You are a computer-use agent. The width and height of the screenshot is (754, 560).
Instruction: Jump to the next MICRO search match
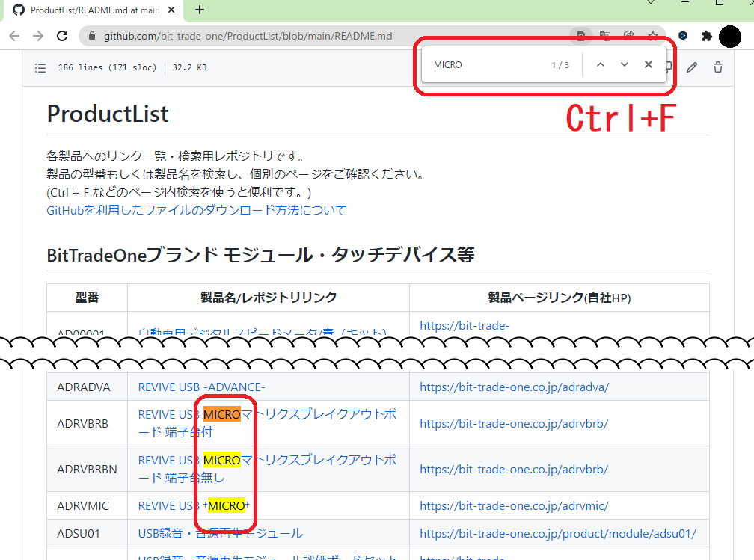625,65
